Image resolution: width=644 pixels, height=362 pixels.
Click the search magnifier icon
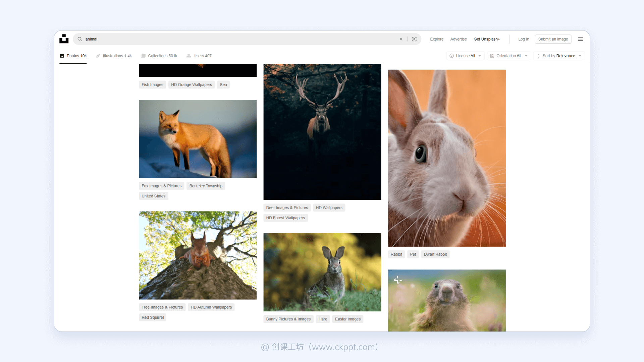(x=80, y=39)
